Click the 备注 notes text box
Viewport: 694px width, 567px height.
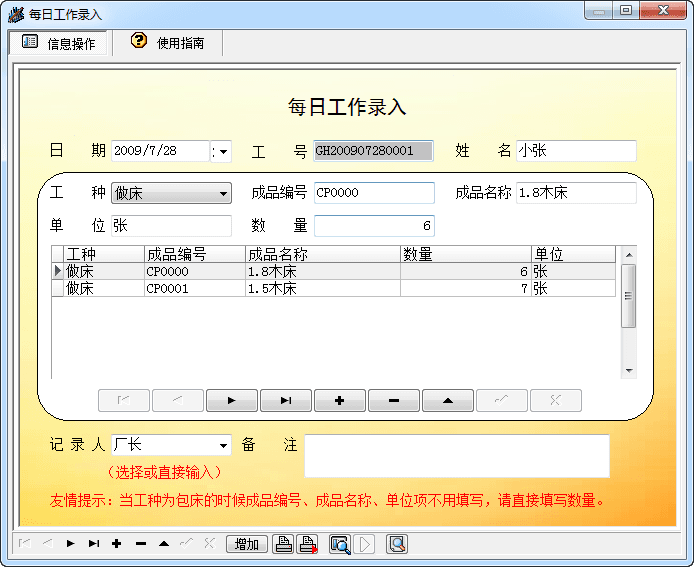click(456, 456)
